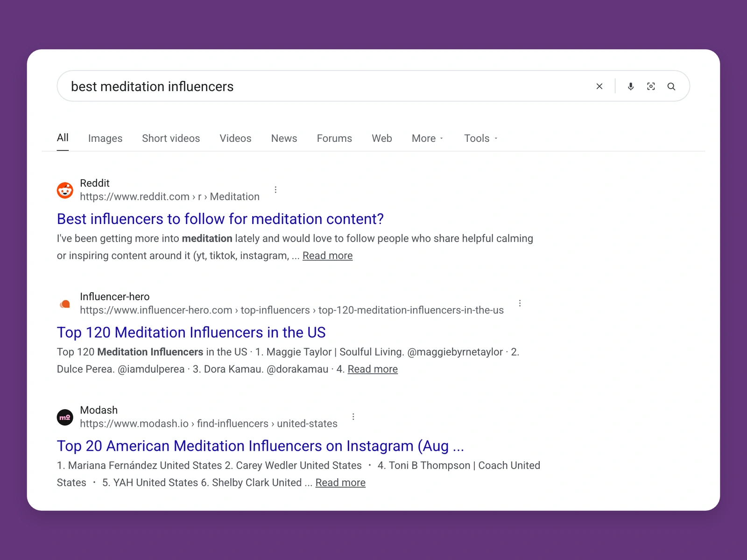Click Read more on the Modash snippet
The width and height of the screenshot is (747, 560).
[x=340, y=483]
